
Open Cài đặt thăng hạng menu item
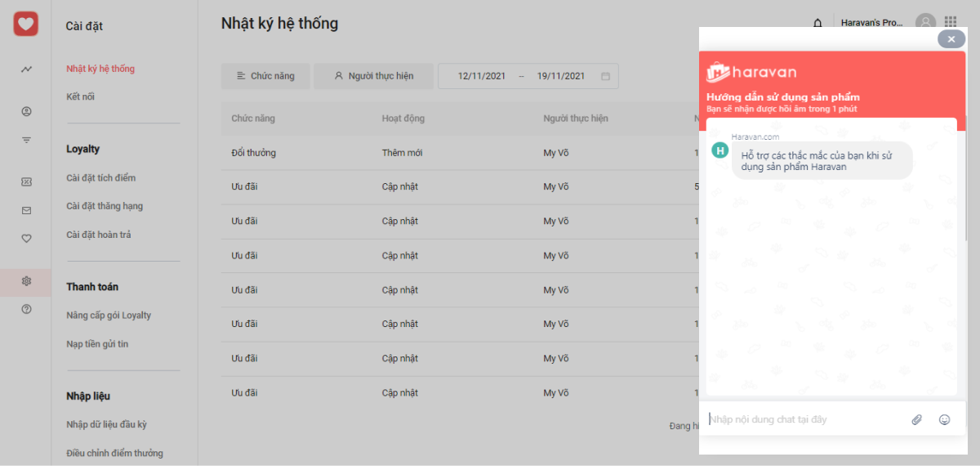coord(105,206)
